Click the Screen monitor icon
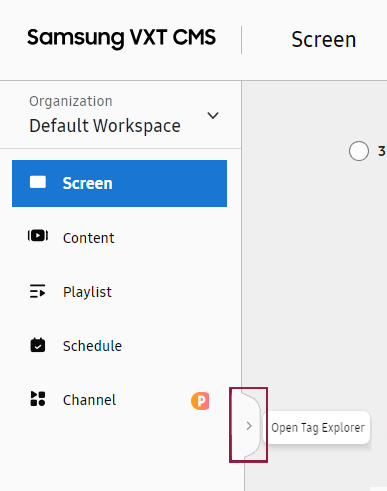 38,182
